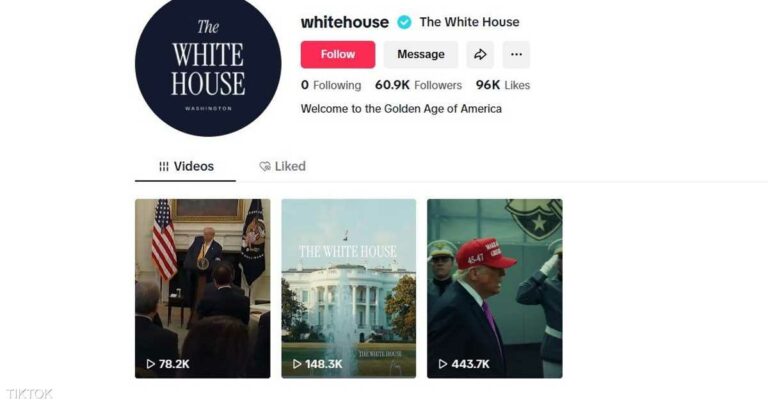
Task: Click the Videos grid icon
Action: pos(164,166)
